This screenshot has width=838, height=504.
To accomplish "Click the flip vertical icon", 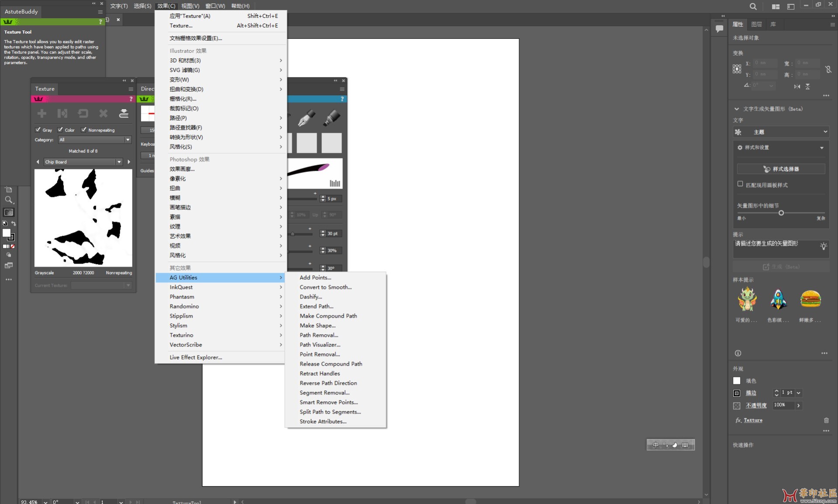I will tap(807, 86).
